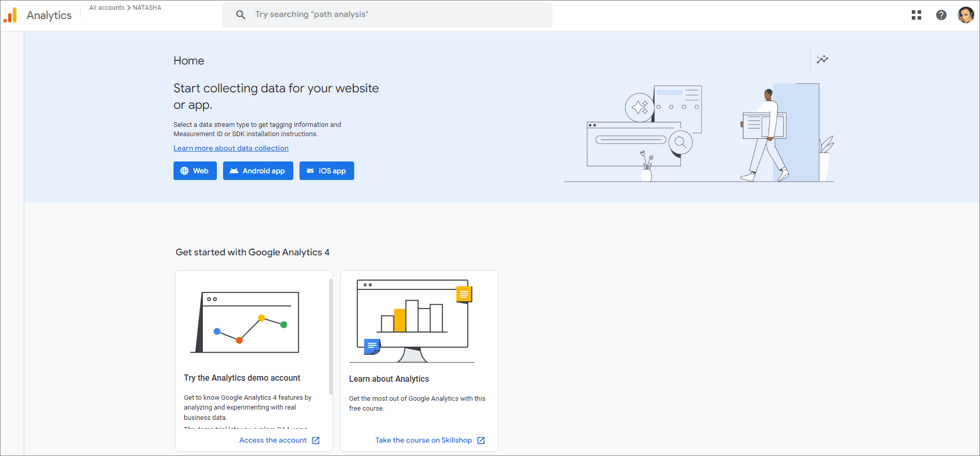Image resolution: width=980 pixels, height=456 pixels.
Task: Click the external link icon beside Access the account
Action: (316, 441)
